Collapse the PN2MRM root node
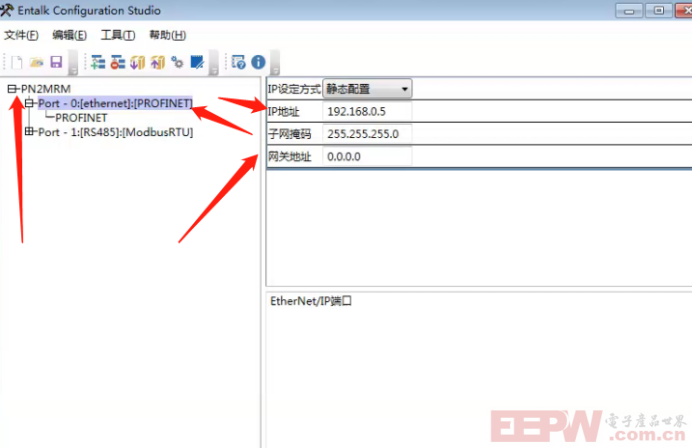The height and width of the screenshot is (448, 692). (12, 89)
